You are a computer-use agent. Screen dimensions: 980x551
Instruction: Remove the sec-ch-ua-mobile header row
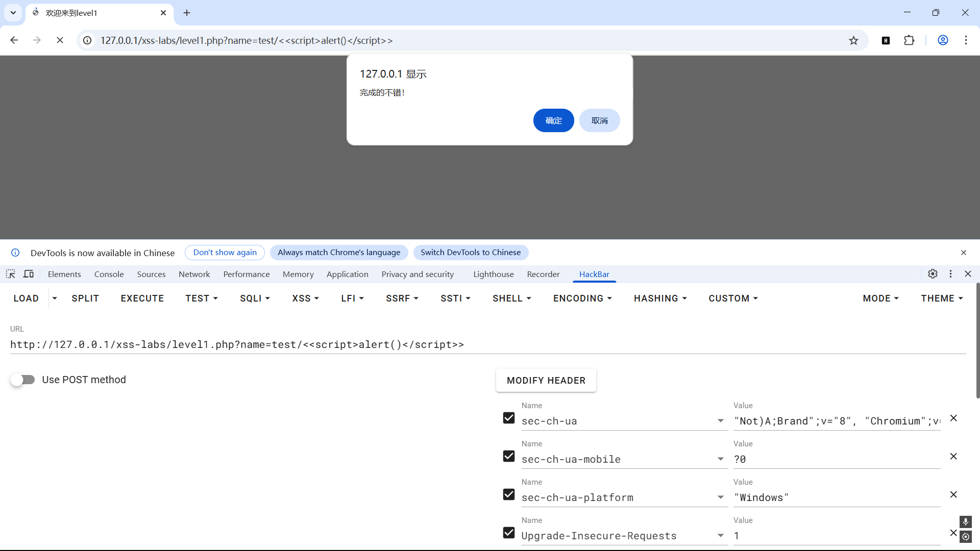click(953, 456)
